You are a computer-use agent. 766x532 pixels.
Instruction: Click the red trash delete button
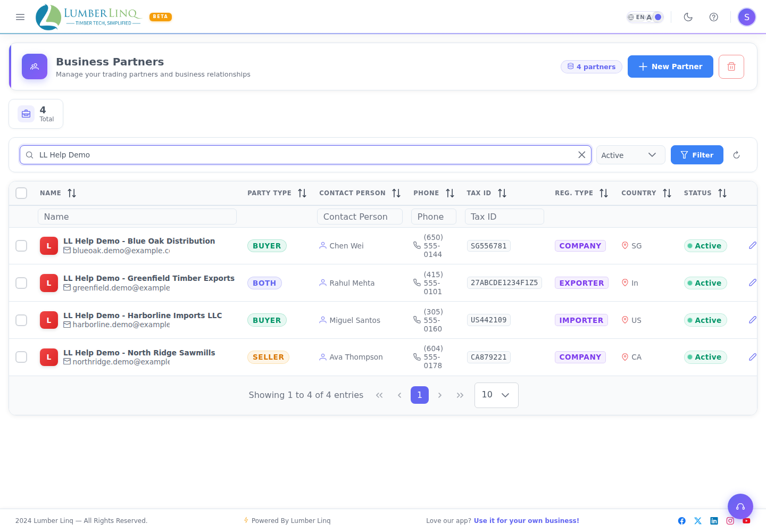(x=731, y=66)
